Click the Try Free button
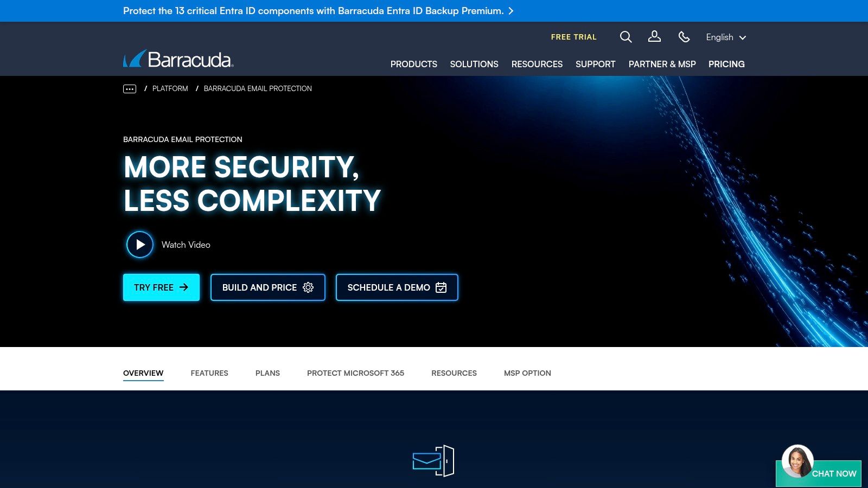868x488 pixels. (x=161, y=287)
